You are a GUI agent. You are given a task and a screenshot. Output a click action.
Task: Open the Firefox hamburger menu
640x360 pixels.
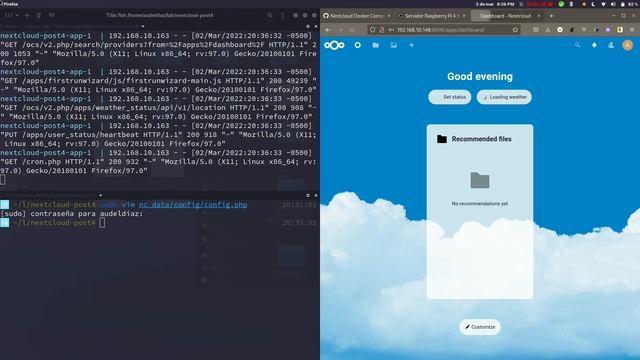coord(632,30)
